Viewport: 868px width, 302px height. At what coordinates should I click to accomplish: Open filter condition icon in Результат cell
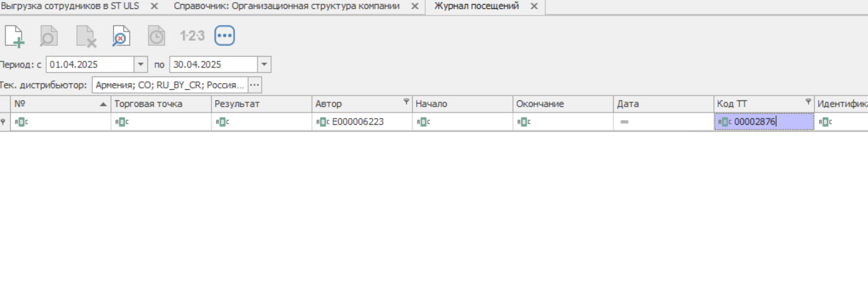click(x=223, y=122)
